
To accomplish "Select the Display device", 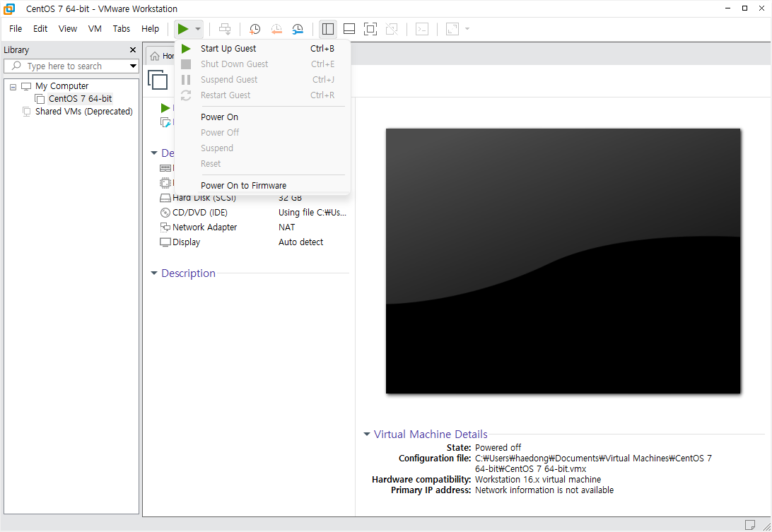I will [186, 242].
